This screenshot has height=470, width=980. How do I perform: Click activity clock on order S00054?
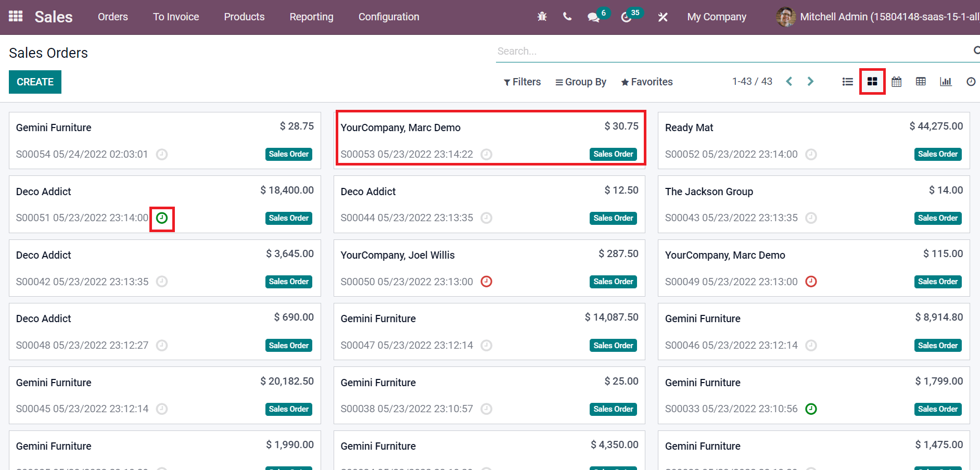click(x=162, y=154)
